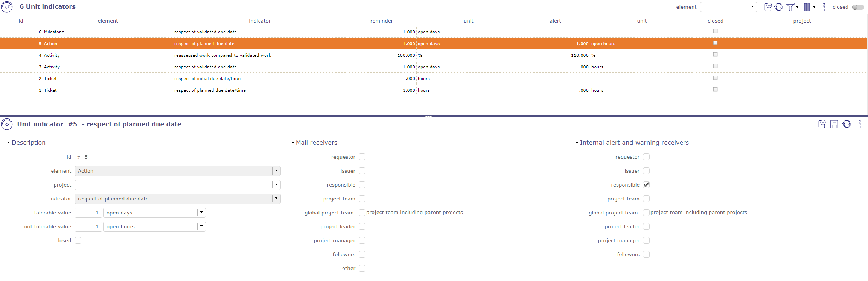The width and height of the screenshot is (868, 281).
Task: Open the tolerable value unit dropdown
Action: [x=201, y=213]
